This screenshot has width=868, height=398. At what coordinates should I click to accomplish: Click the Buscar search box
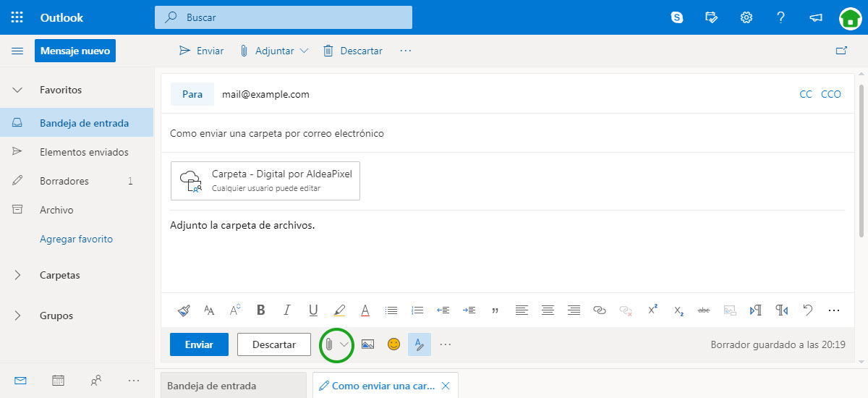[284, 17]
